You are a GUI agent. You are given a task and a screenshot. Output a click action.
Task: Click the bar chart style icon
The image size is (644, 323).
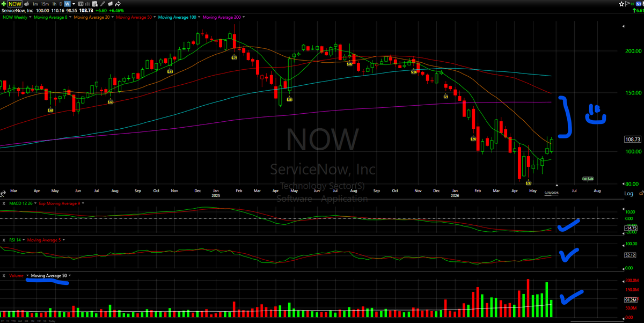[x=87, y=4]
